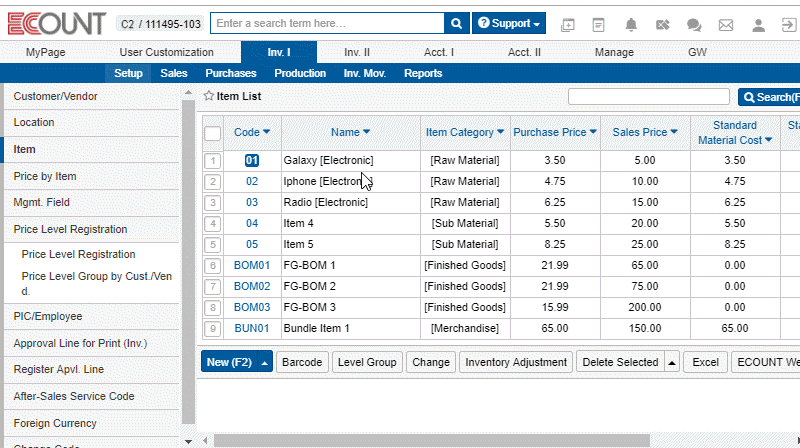The height and width of the screenshot is (448, 800).
Task: Click the Change button
Action: [x=431, y=362]
